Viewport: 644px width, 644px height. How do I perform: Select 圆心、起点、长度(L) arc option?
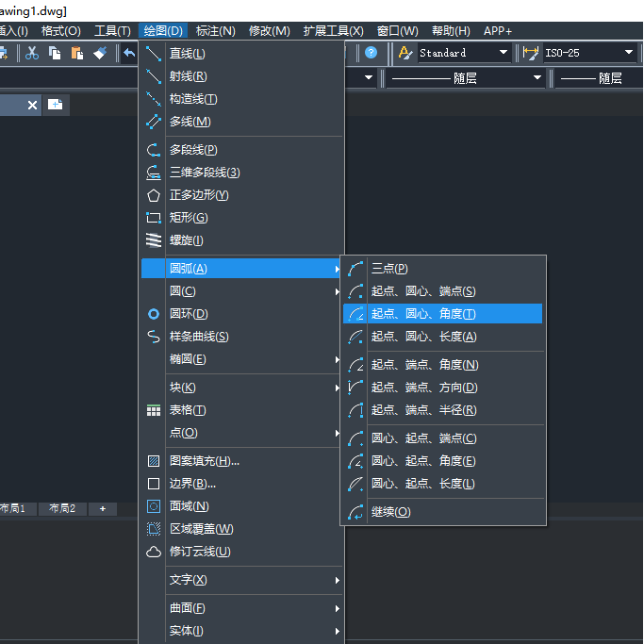[443, 484]
